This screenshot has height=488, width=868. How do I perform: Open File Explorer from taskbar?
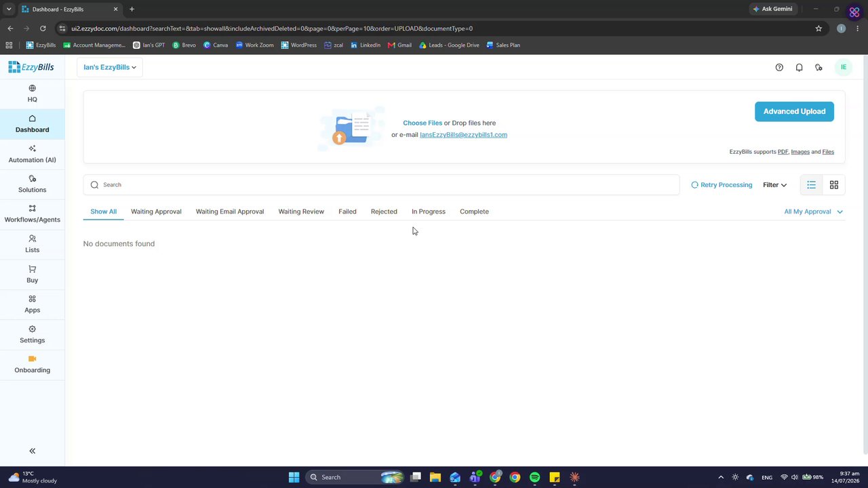point(435,477)
